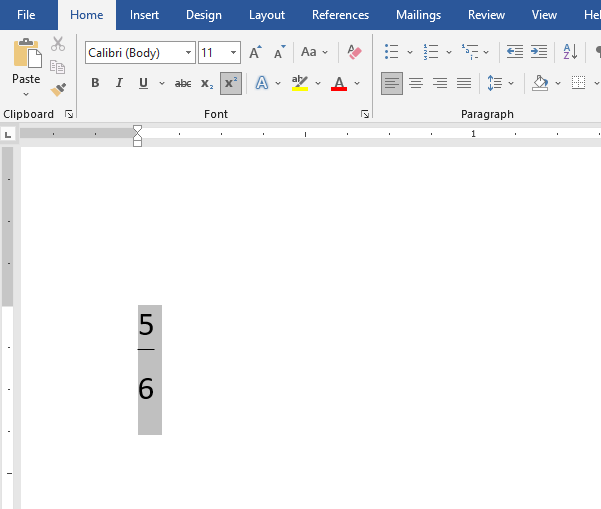Toggle Italic formatting

pos(119,84)
